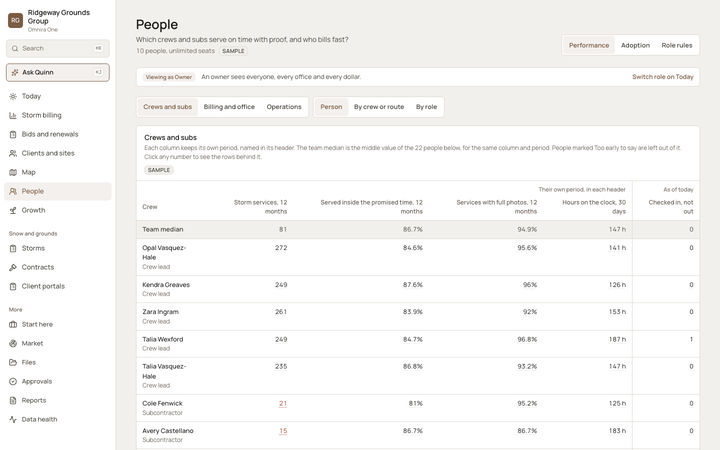Open the Ask Quinn assistant button

coord(58,73)
